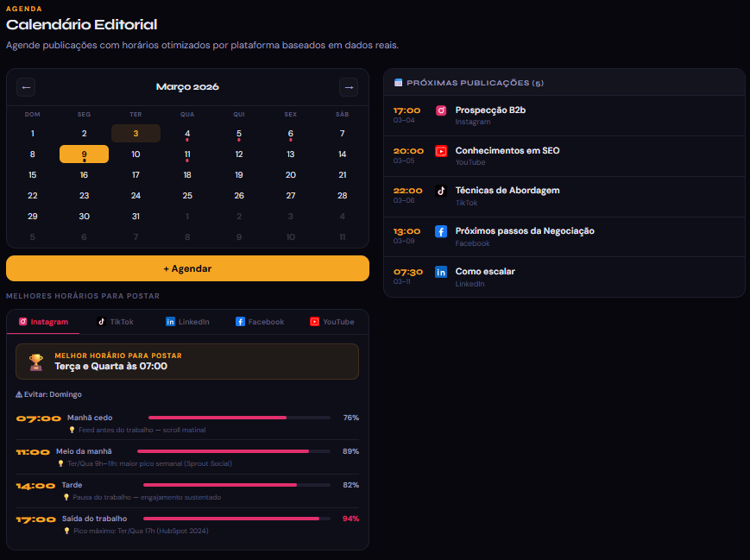Click the trophy icon in best time banner
The height and width of the screenshot is (560, 750).
tap(35, 362)
